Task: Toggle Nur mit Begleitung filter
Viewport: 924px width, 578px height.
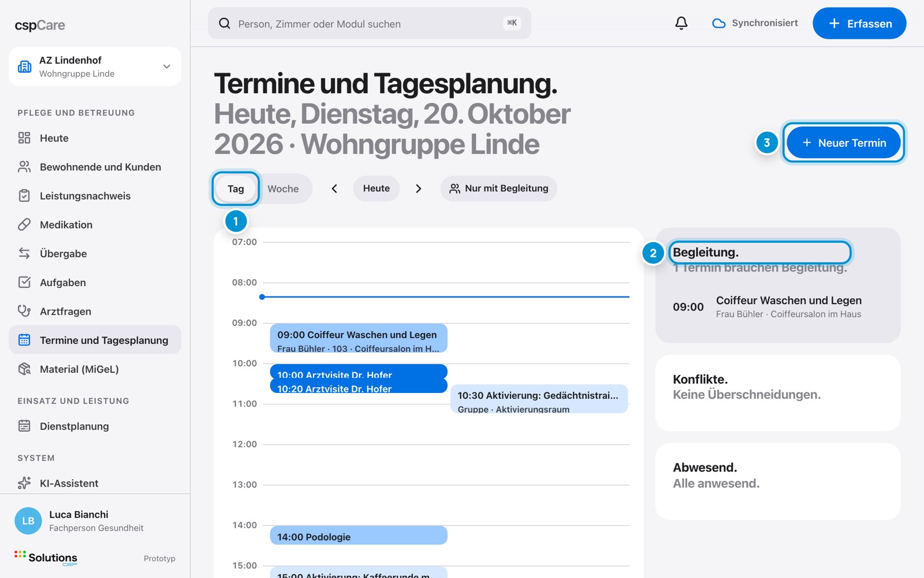Action: click(498, 188)
